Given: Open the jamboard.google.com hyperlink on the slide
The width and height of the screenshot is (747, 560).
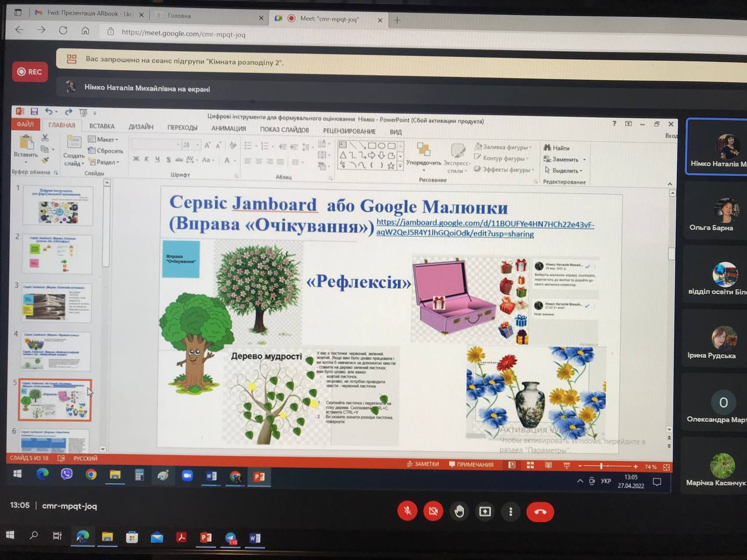Looking at the screenshot, I should [x=484, y=228].
